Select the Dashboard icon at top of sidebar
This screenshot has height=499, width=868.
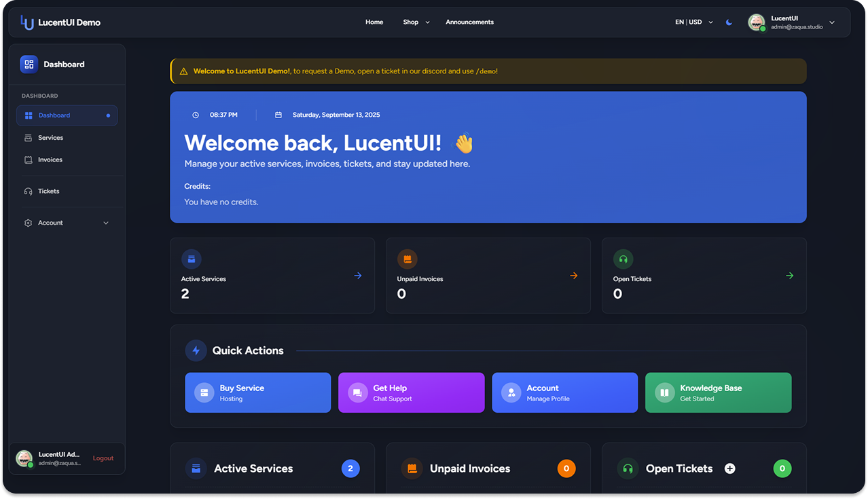(28, 64)
